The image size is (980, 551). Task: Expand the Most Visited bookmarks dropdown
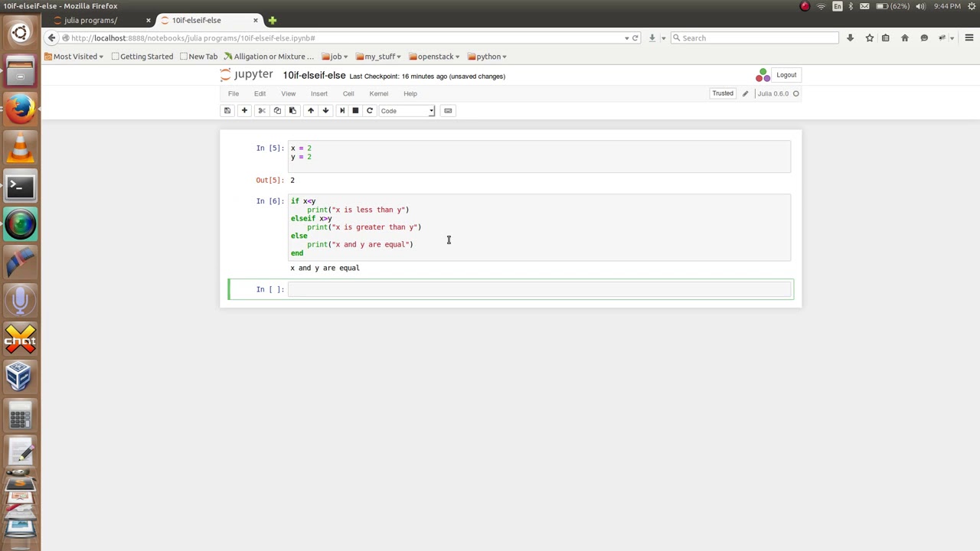pyautogui.click(x=73, y=57)
